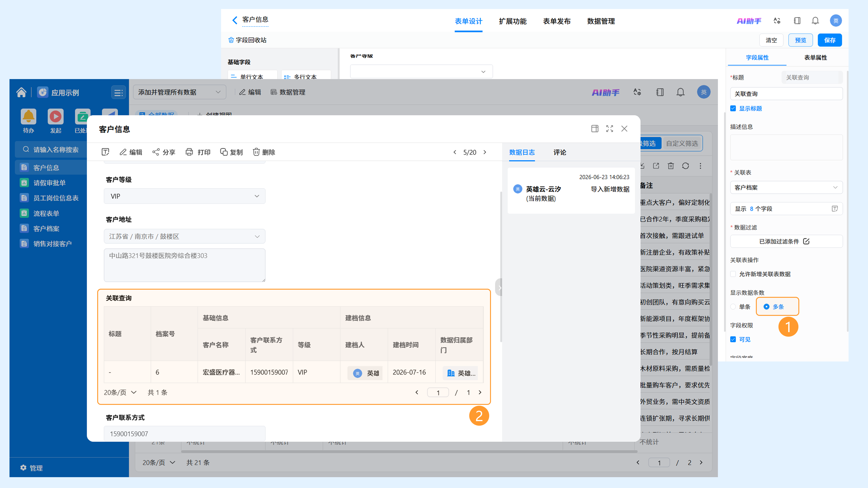868x488 pixels.
Task: Click 打印 in the record toolbar
Action: [198, 152]
